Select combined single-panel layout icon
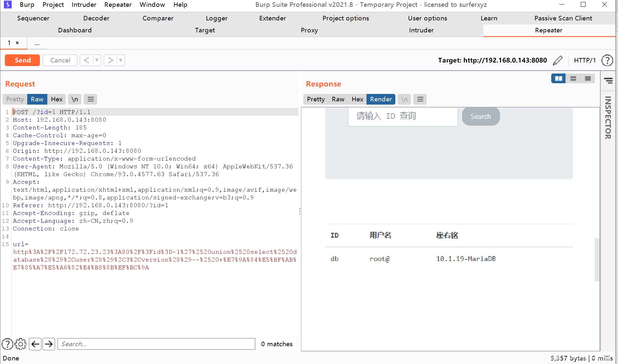618x364 pixels. click(x=588, y=78)
